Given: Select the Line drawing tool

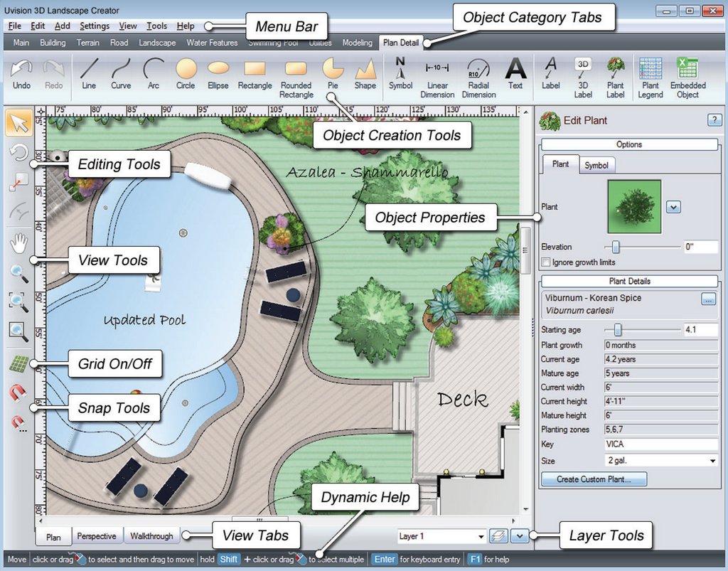Looking at the screenshot, I should click(x=89, y=74).
